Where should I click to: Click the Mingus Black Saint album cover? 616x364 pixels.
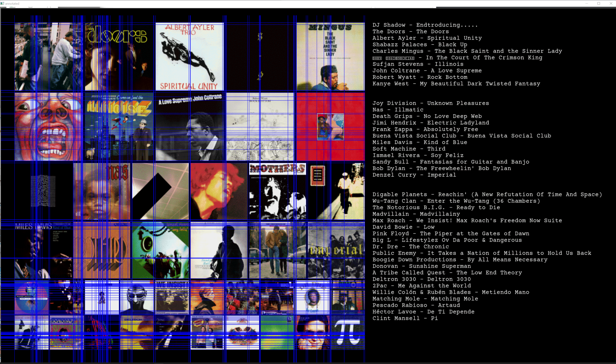[x=330, y=56]
